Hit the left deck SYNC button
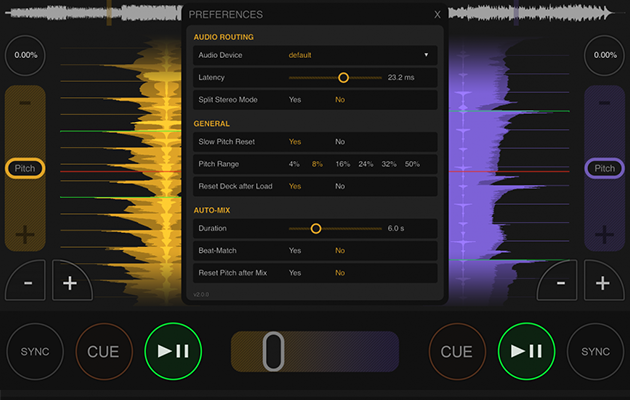The image size is (630, 400). [34, 352]
